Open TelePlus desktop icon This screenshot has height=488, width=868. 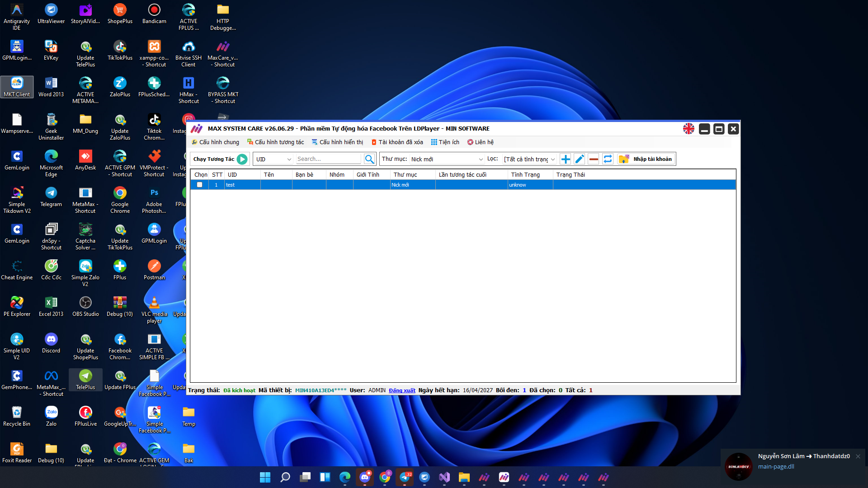coord(85,380)
